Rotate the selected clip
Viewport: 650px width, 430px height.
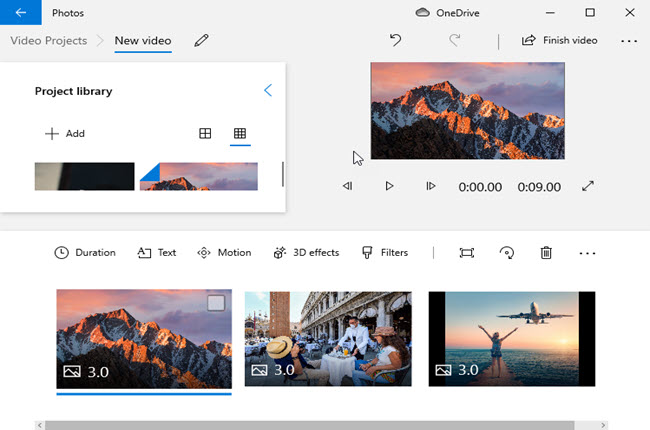[506, 253]
